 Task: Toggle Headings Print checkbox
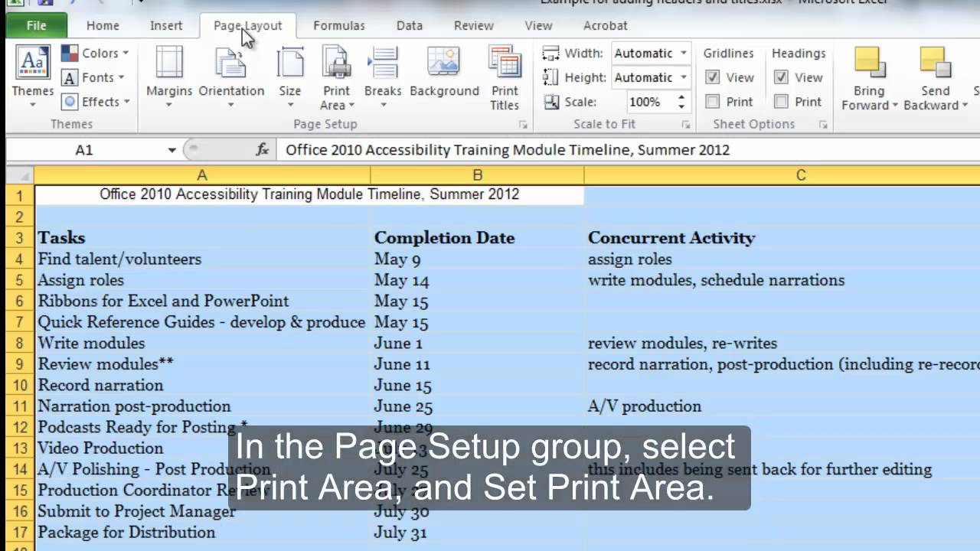(x=781, y=102)
